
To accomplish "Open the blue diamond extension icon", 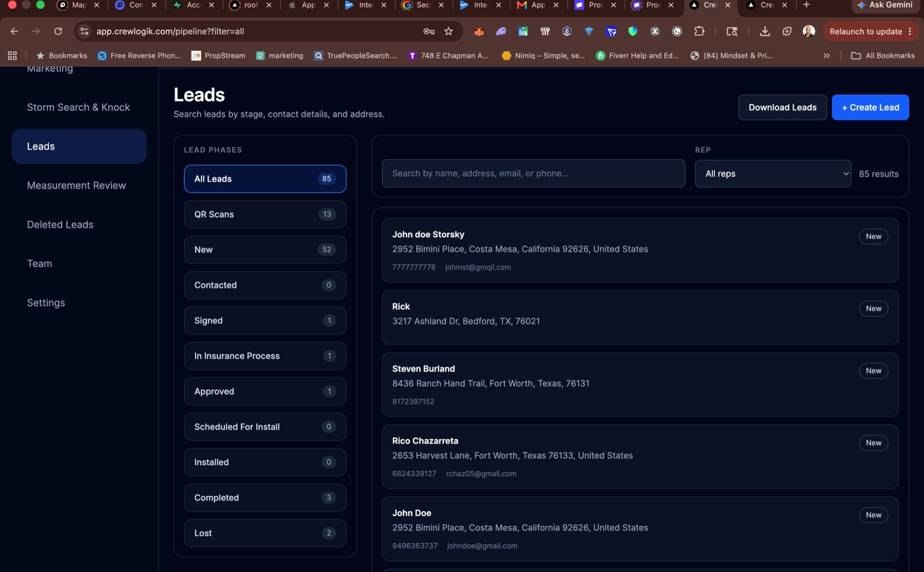I will tap(589, 31).
